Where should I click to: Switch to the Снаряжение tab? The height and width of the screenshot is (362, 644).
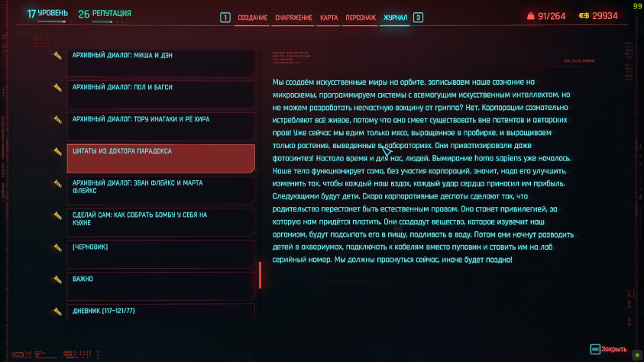294,17
